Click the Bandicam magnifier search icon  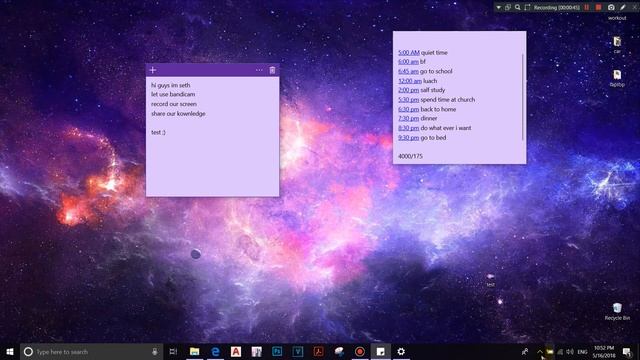pos(518,7)
